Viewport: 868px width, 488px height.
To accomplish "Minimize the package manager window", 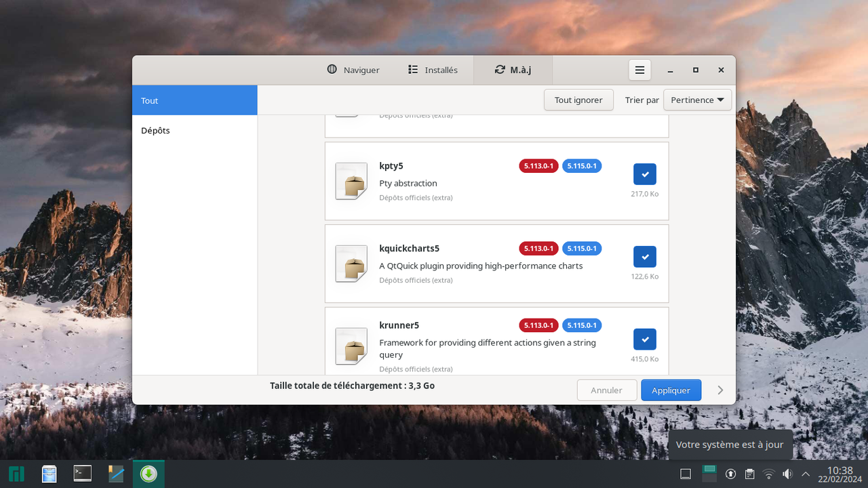I will (670, 70).
